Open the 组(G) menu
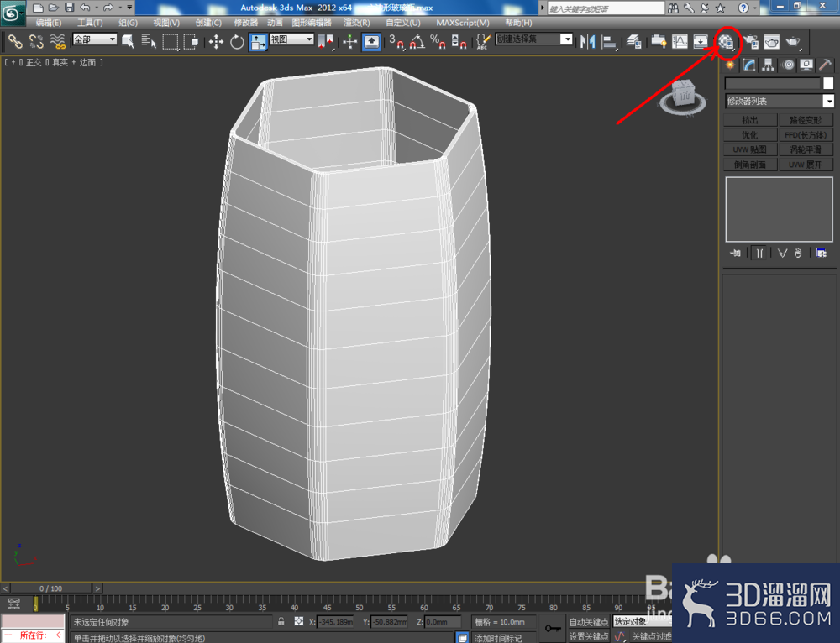Viewport: 840px width, 643px height. (x=128, y=23)
